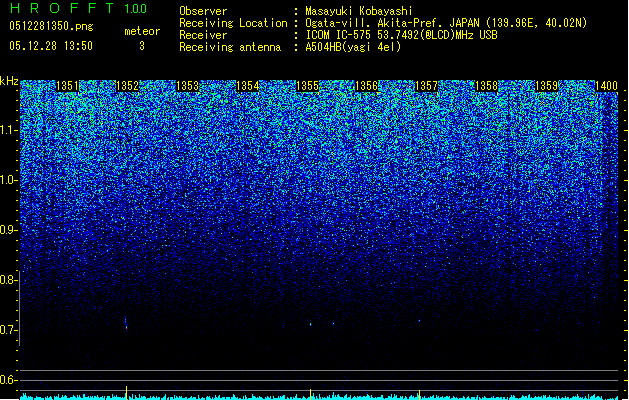The image size is (629, 400).
Task: Select antenna text A504HB(yagi 4el)
Action: [353, 47]
